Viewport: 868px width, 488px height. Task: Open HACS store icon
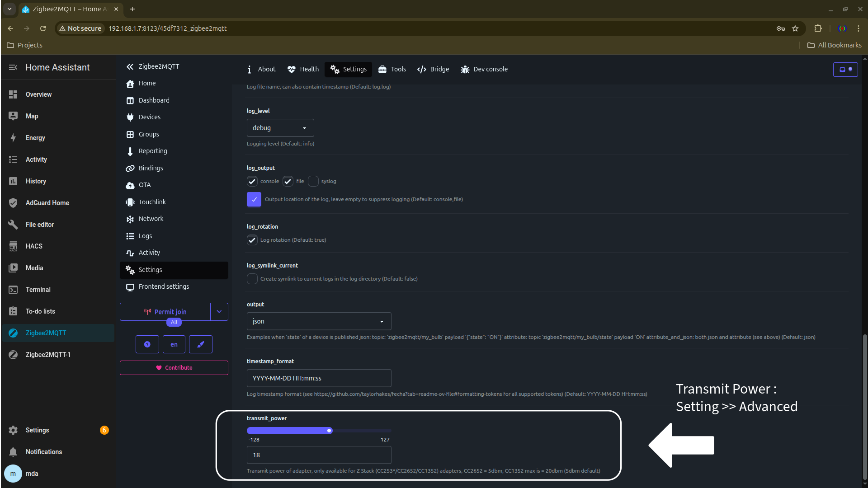pos(13,246)
